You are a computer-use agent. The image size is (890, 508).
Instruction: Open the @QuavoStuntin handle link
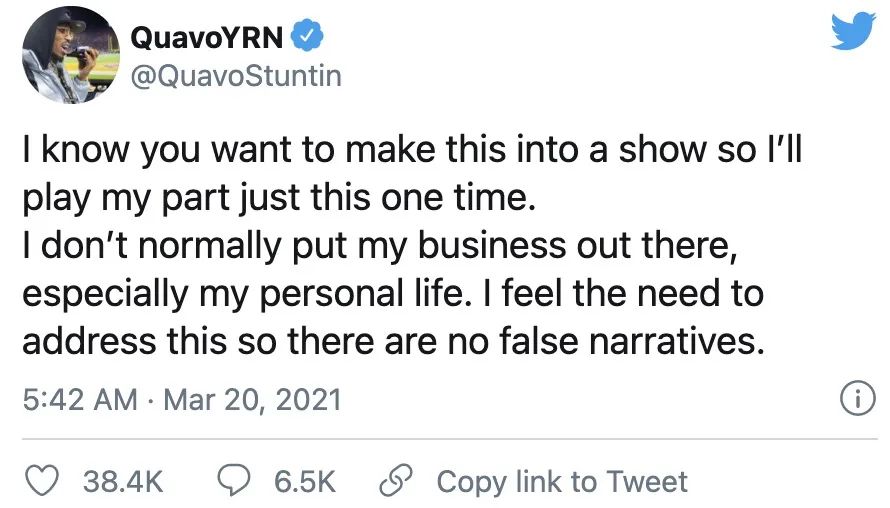[236, 75]
